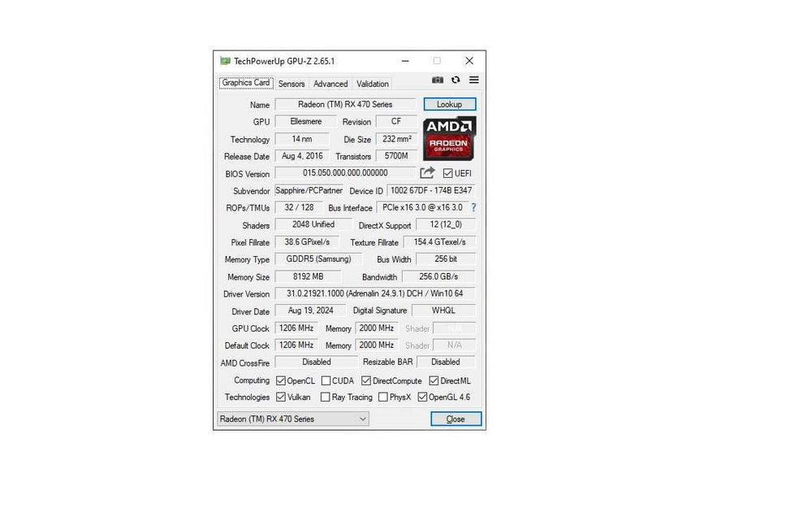The image size is (812, 508).
Task: Click the Memory Size 8192 MB value
Action: 308,277
